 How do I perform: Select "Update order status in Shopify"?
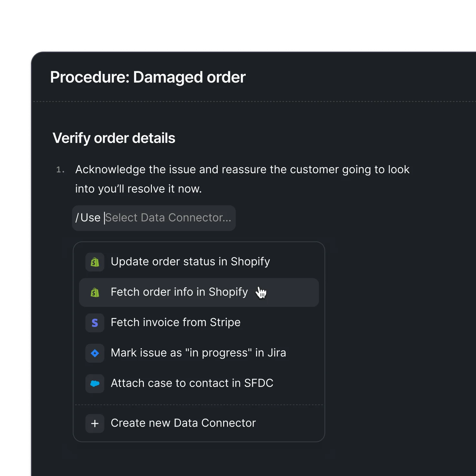[x=190, y=262]
